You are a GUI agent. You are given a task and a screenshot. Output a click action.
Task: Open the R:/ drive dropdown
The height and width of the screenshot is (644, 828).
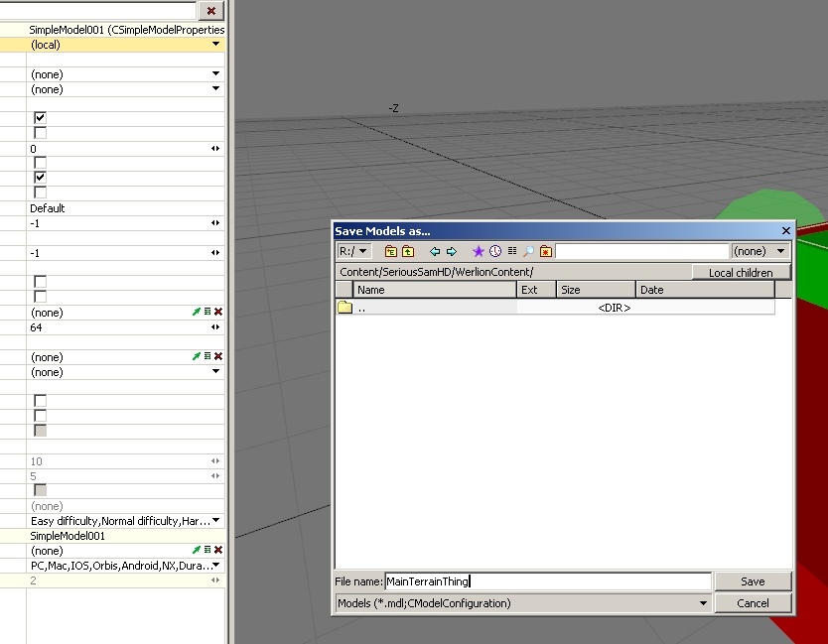tap(354, 251)
